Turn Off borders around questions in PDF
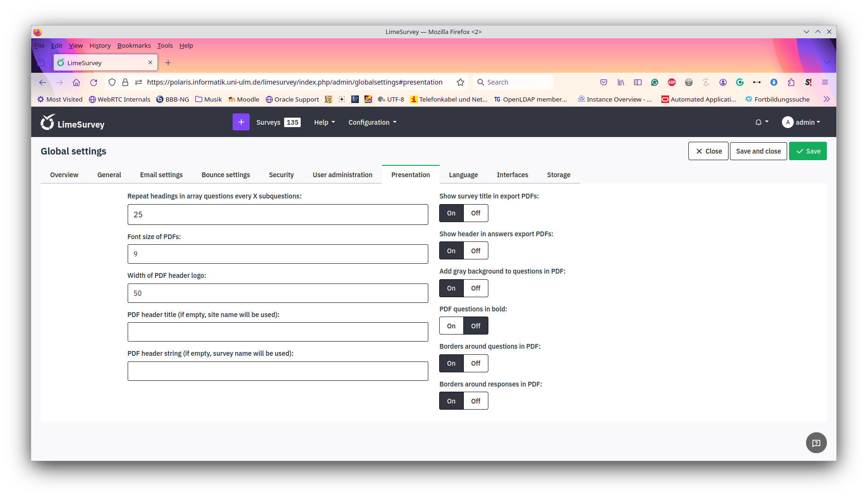This screenshot has width=868, height=498. point(476,363)
